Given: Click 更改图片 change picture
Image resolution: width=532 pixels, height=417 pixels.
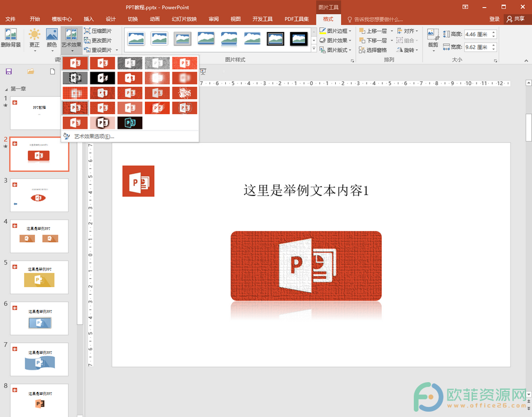Looking at the screenshot, I should (98, 40).
